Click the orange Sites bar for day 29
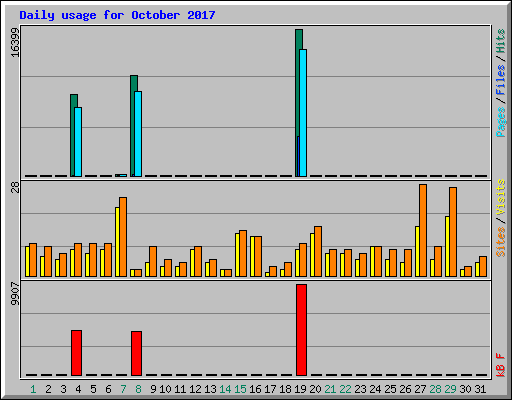 tap(453, 232)
